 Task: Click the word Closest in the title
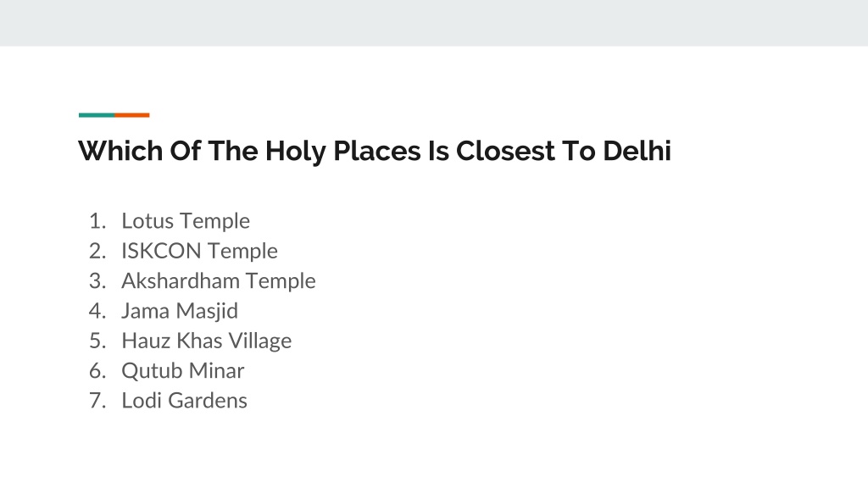(x=505, y=151)
